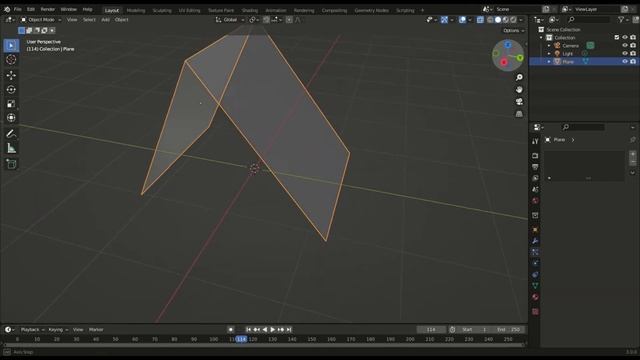640x360 pixels.
Task: Jump to the end frame
Action: (x=289, y=329)
